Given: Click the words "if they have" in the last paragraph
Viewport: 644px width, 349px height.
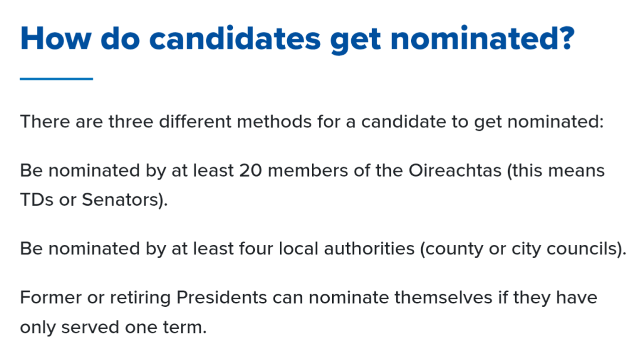Looking at the screenshot, I should click(x=548, y=298).
